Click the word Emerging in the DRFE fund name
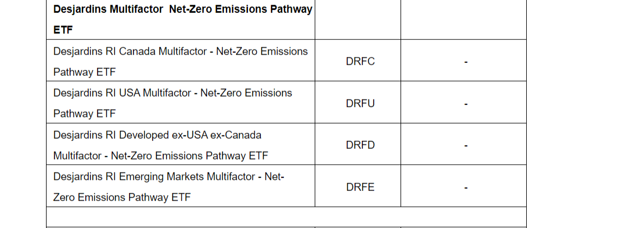Image resolution: width=644 pixels, height=228 pixels. click(141, 176)
